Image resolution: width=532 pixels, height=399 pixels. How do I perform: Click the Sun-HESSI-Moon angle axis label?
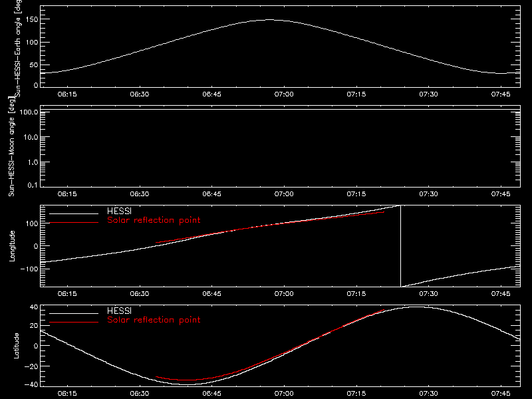tap(11, 146)
